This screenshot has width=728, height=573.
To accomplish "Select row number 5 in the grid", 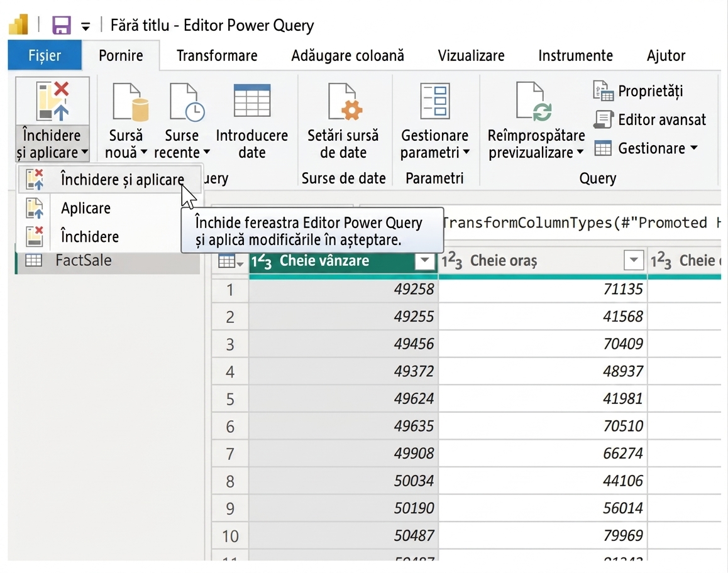I will click(230, 399).
